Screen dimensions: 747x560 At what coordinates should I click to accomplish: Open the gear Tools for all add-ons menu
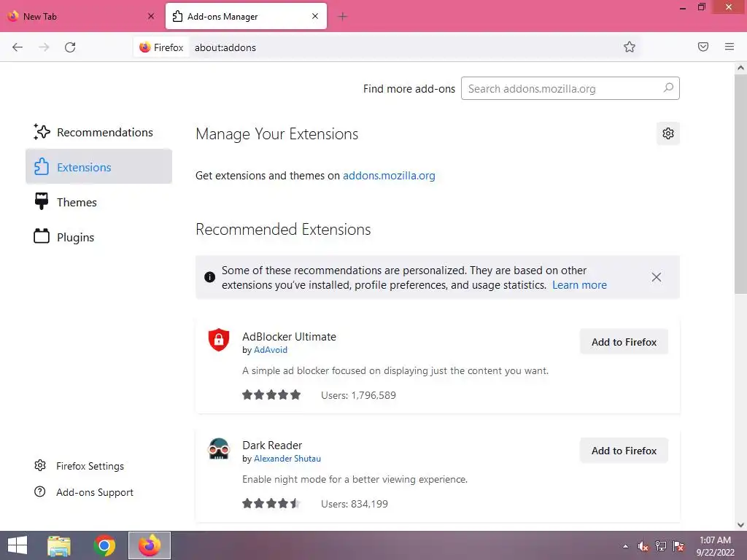(x=668, y=133)
